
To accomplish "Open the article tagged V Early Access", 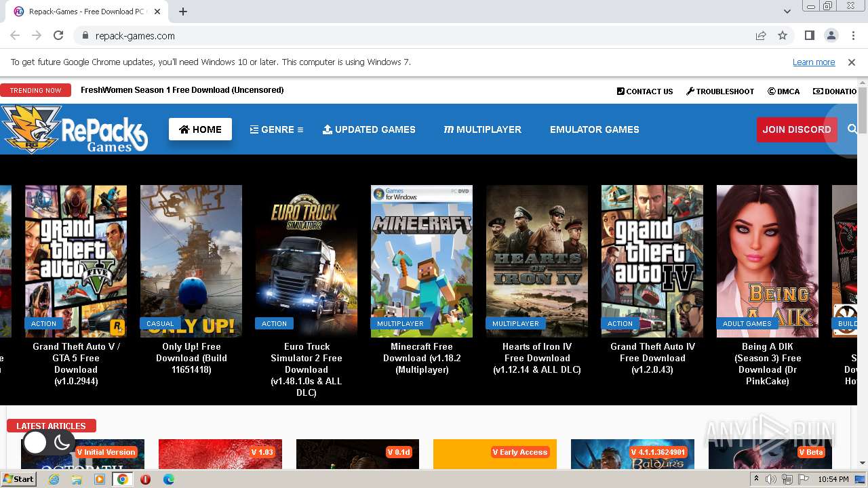I will (x=495, y=454).
